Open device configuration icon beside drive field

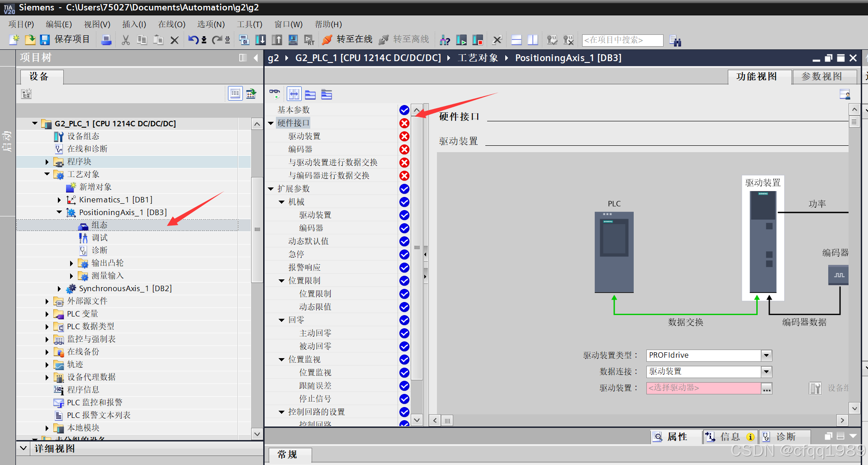(815, 388)
